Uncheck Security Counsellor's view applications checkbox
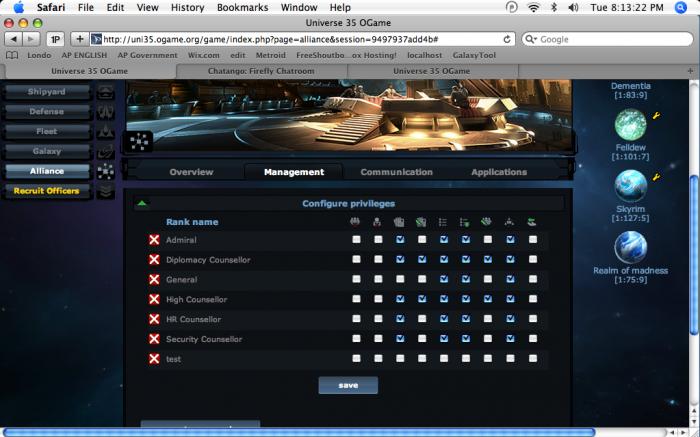 click(400, 338)
